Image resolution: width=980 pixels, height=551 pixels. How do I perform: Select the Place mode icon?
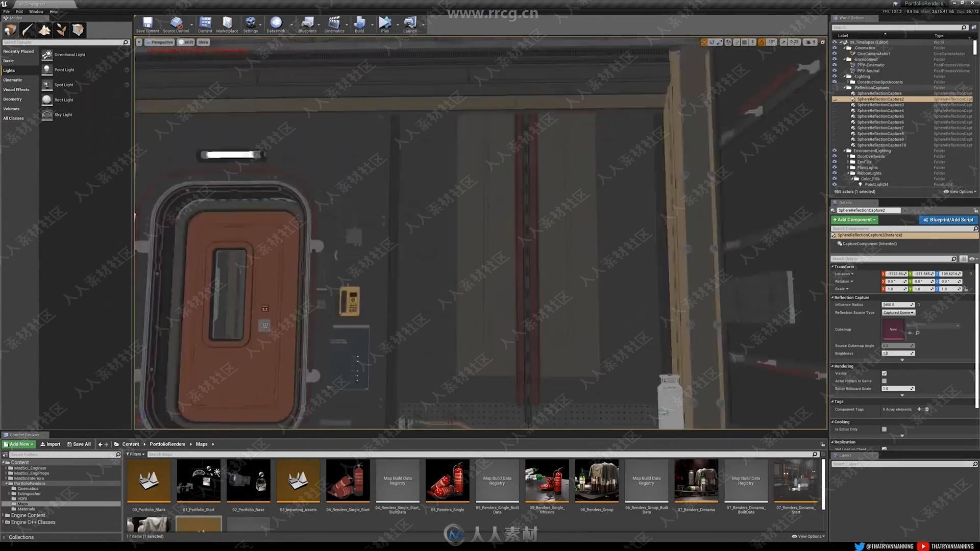click(10, 30)
